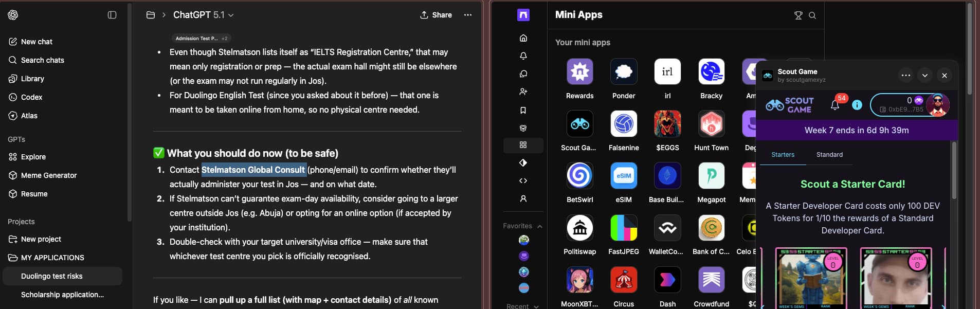
Task: Click the Scout Game panel scrollbar
Action: pos(954,171)
